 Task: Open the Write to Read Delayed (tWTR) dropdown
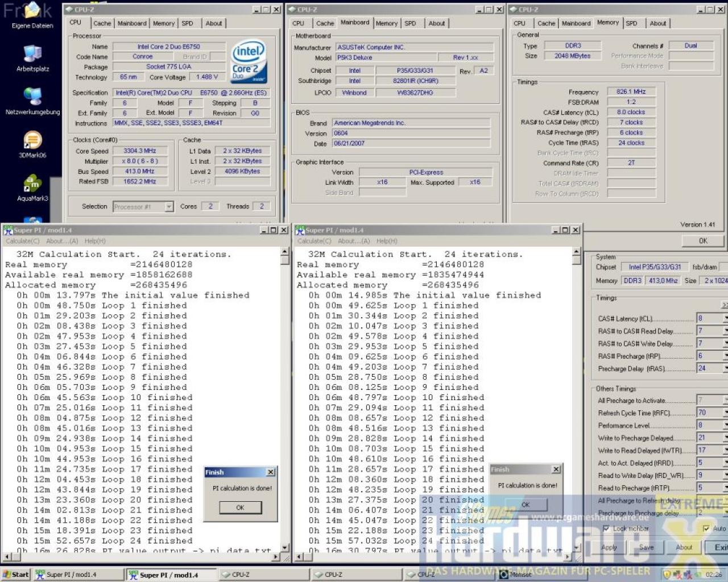(726, 450)
